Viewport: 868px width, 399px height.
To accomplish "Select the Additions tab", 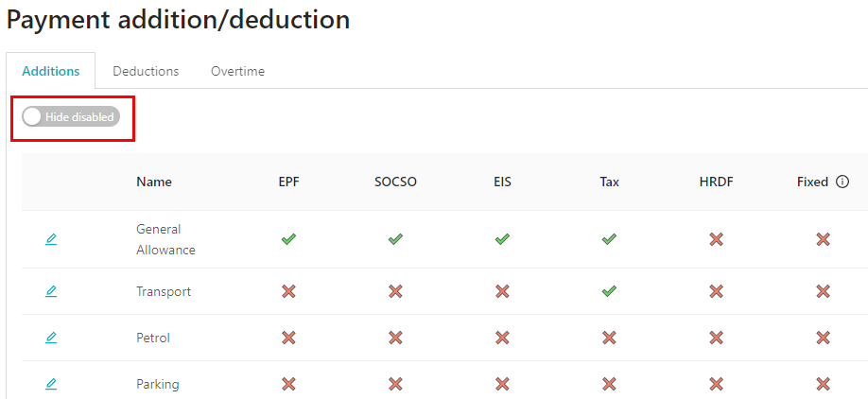I will click(x=51, y=72).
